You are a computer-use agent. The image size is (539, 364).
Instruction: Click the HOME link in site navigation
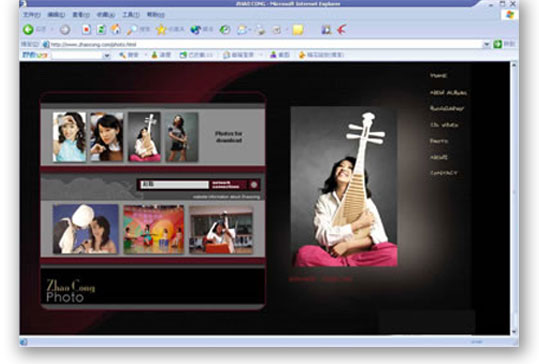point(438,76)
